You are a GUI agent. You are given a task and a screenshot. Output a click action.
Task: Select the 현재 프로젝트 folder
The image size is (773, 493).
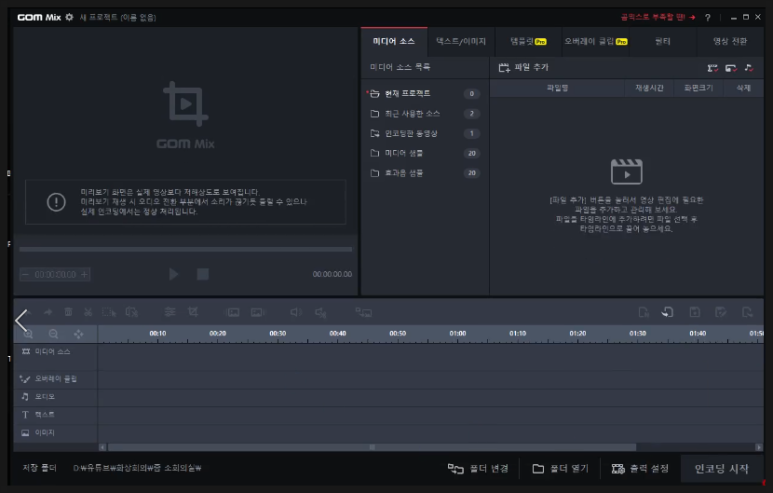coord(424,93)
